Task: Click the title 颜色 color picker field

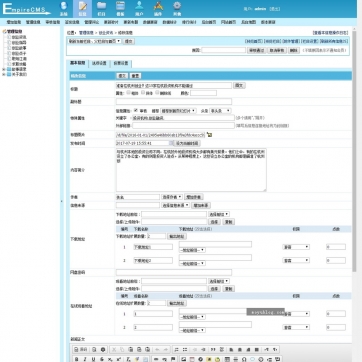Action: point(203,93)
